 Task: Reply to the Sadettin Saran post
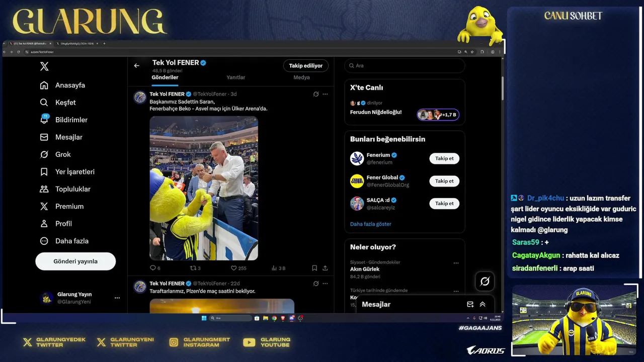155,268
